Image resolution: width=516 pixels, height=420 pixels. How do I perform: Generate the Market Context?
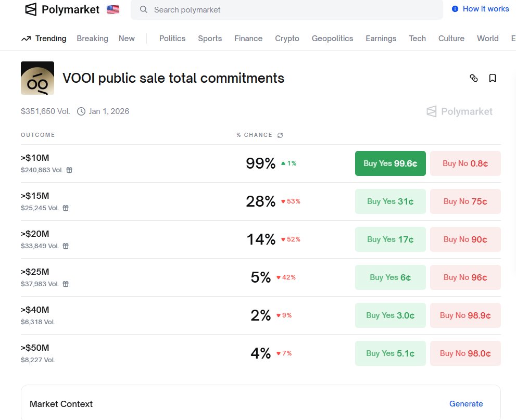(x=466, y=403)
